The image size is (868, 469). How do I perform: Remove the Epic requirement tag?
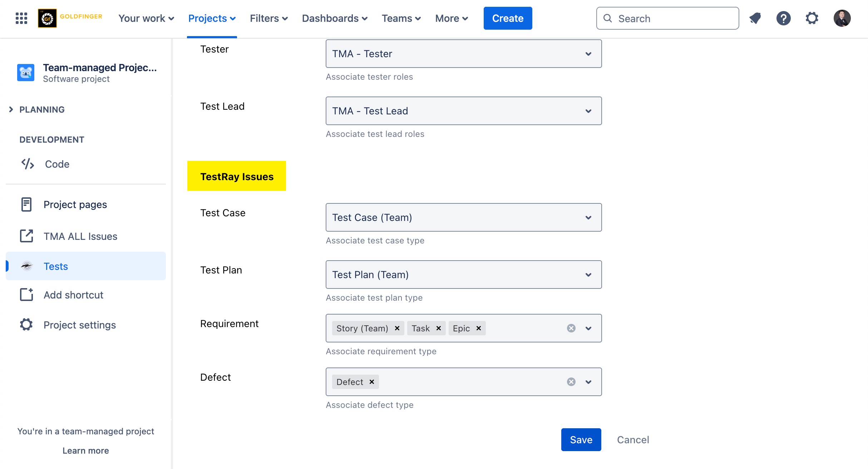pos(479,329)
